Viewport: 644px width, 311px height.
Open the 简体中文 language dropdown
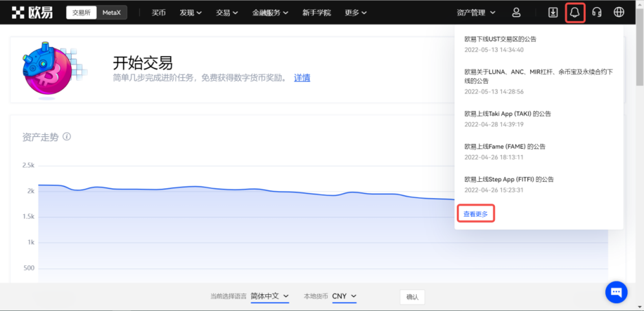(x=270, y=296)
